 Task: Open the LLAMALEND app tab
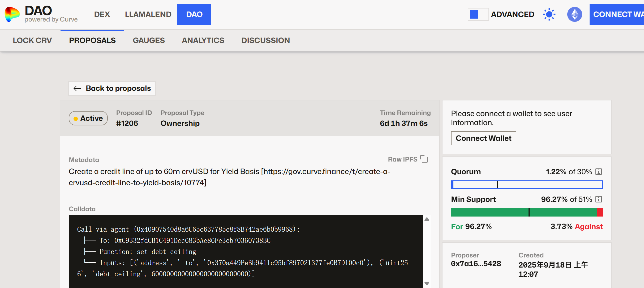pos(148,14)
